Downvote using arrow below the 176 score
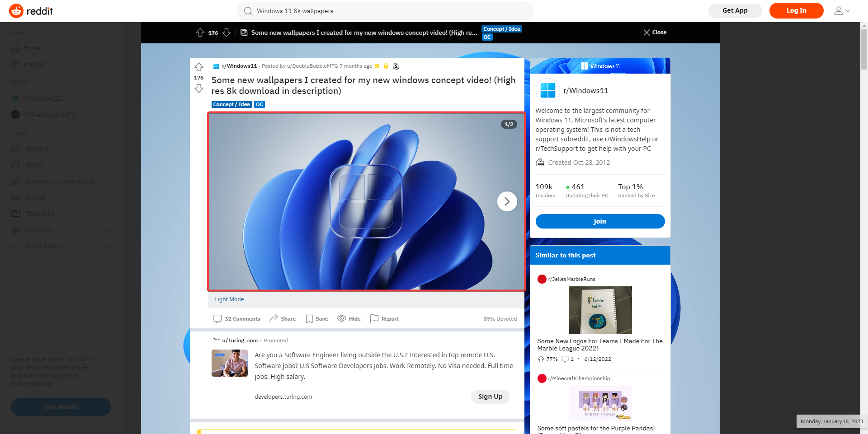 click(199, 89)
